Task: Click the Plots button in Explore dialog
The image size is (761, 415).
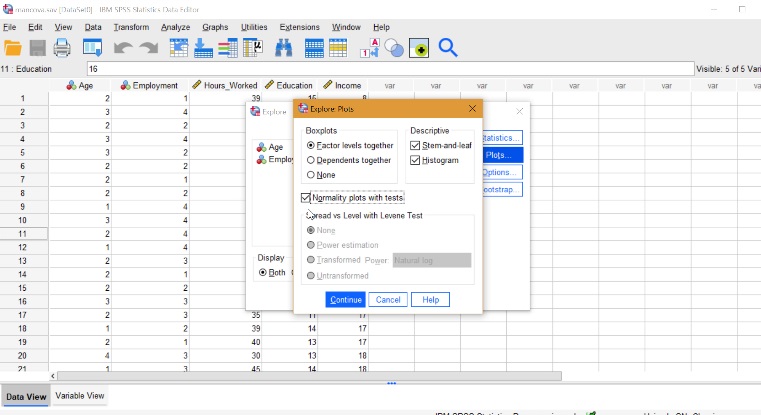Action: (x=502, y=155)
